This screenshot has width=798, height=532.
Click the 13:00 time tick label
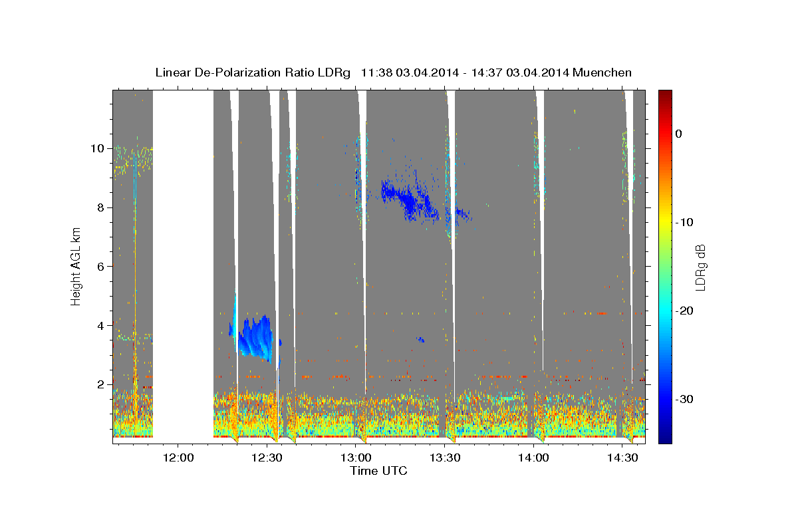tap(356, 458)
